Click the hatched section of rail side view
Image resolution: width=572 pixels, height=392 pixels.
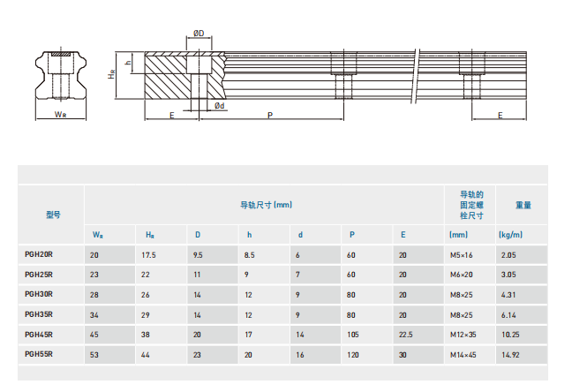tap(184, 76)
